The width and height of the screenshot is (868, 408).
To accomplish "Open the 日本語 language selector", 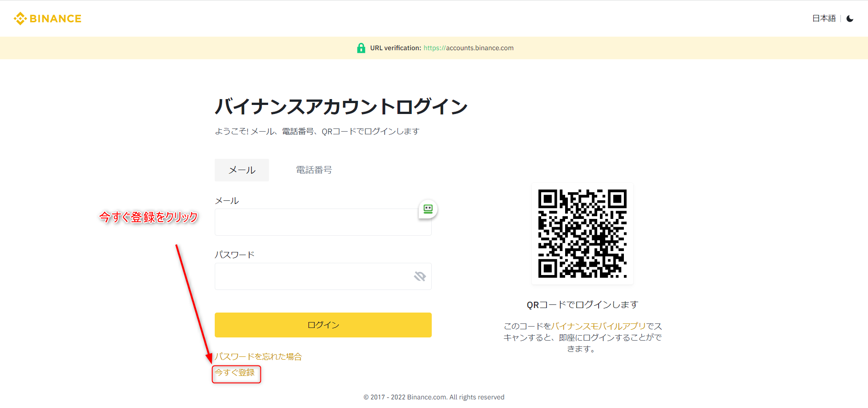I will 824,19.
